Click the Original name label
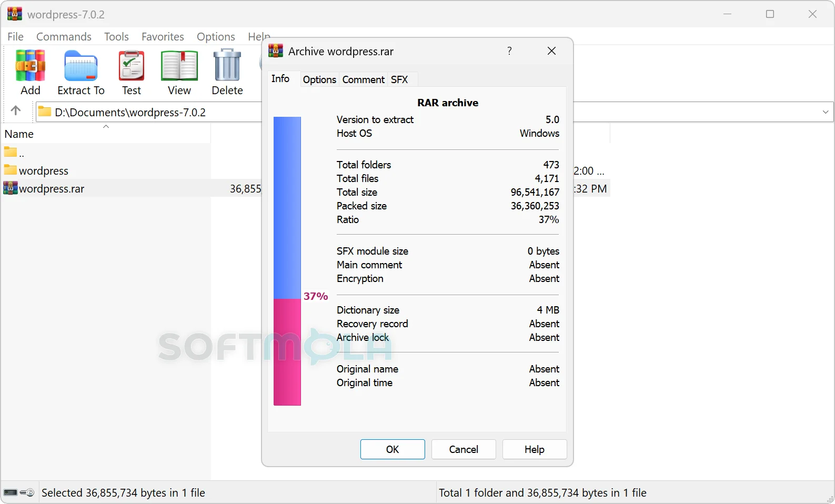Image resolution: width=835 pixels, height=504 pixels. 367,369
